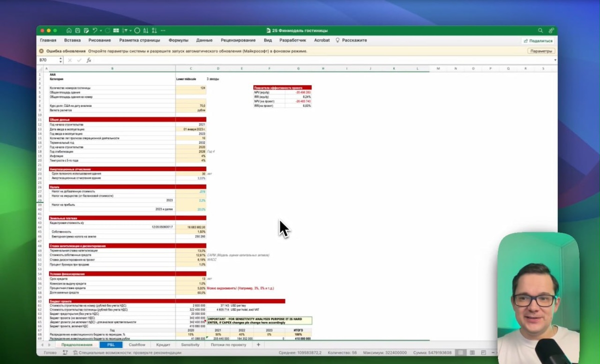This screenshot has height=364, width=600.
Task: Click the Условия финансирования red header
Action: click(x=127, y=274)
